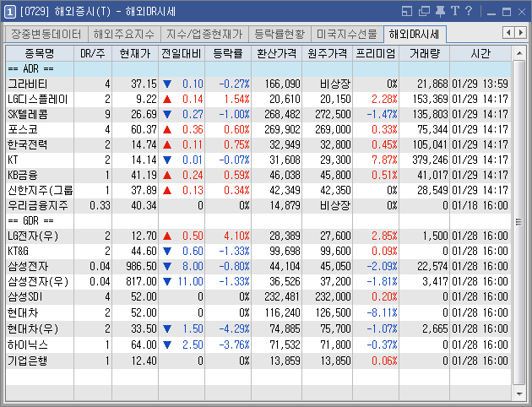The height and width of the screenshot is (407, 532).
Task: Select the 삼성전자(우) row name
Action: pos(38,281)
